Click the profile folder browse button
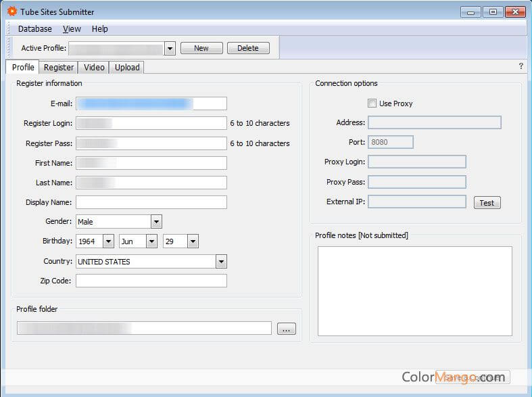This screenshot has width=532, height=397. [286, 329]
